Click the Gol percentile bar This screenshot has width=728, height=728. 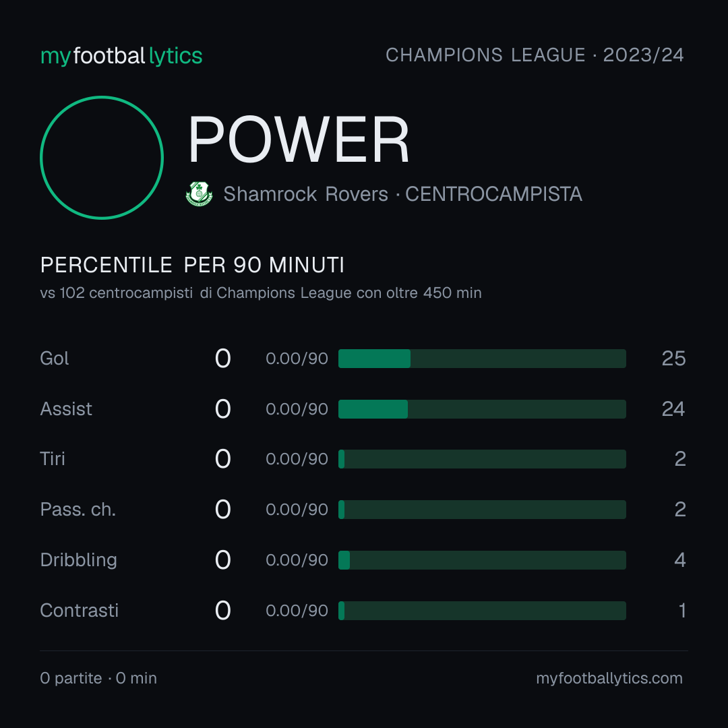click(482, 359)
